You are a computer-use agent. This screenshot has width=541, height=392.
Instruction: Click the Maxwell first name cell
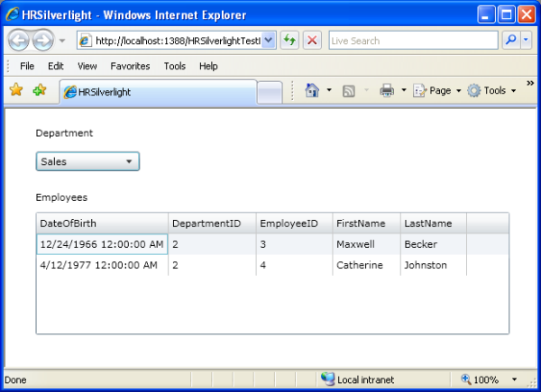click(x=366, y=244)
